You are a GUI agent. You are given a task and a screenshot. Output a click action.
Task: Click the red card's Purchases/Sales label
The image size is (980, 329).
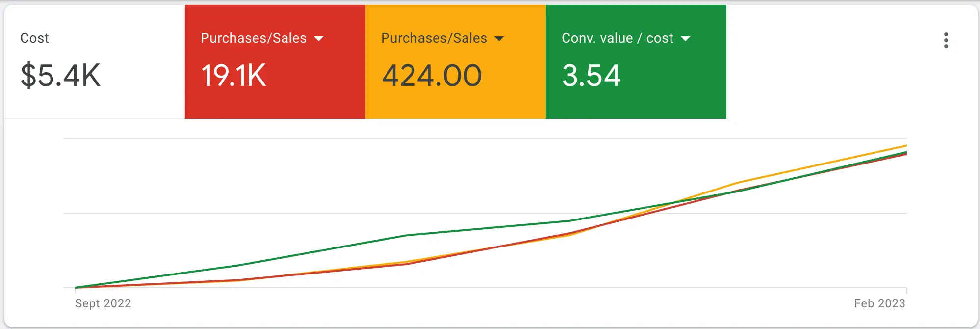(x=253, y=38)
